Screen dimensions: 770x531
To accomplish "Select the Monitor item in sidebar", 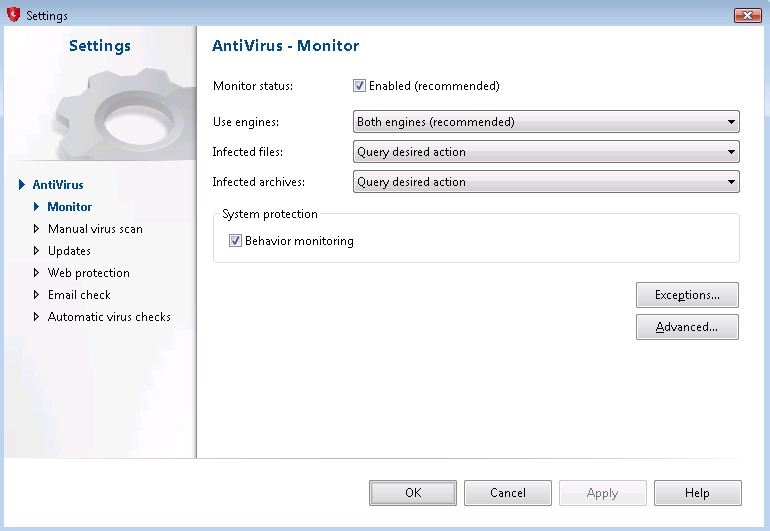I will [69, 207].
